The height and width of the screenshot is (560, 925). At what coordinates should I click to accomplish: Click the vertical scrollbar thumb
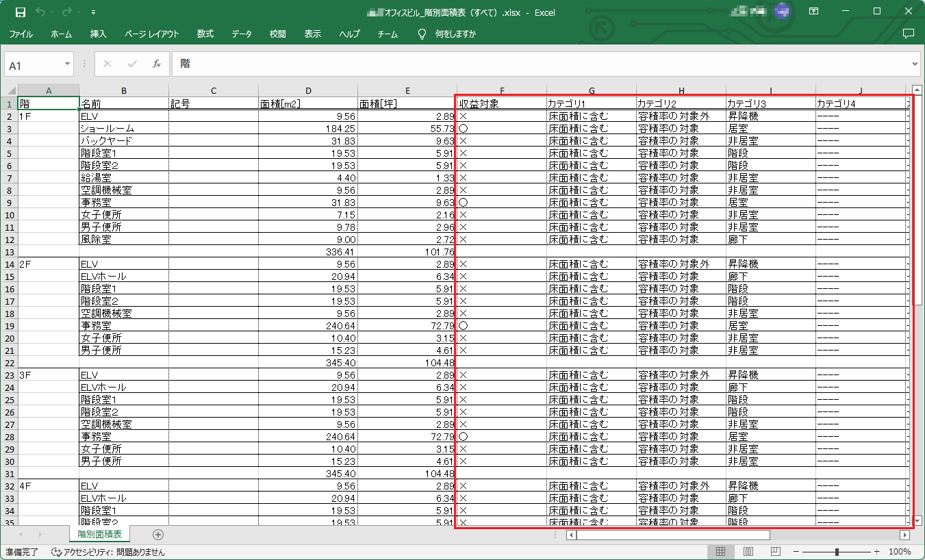click(x=918, y=201)
